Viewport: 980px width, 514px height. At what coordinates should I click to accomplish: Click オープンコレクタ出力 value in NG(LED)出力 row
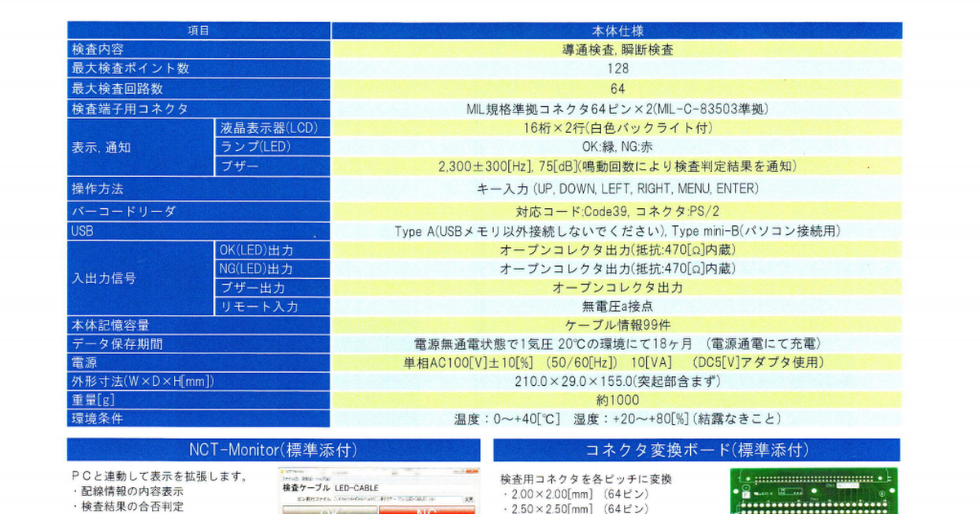617,268
